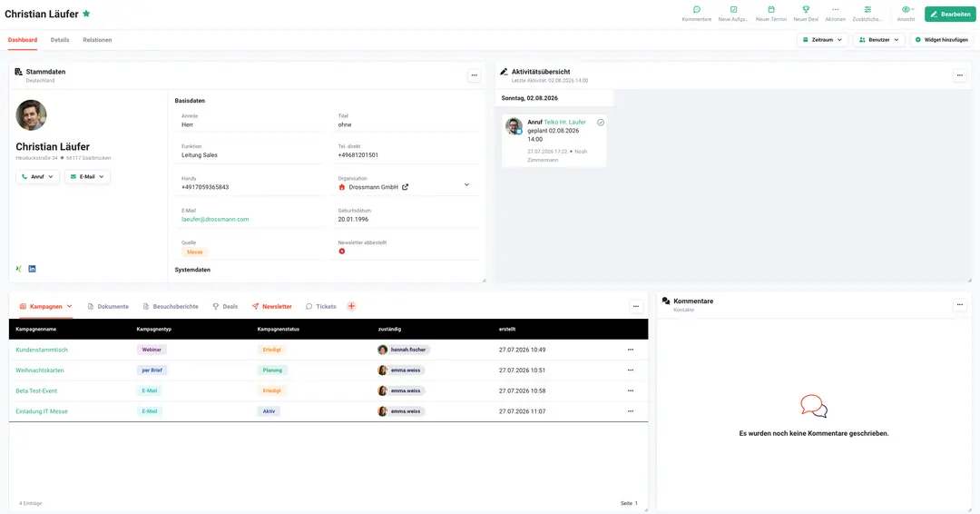Click Christian Läufer's profile photo
Viewport: 980px width, 514px height.
31,115
